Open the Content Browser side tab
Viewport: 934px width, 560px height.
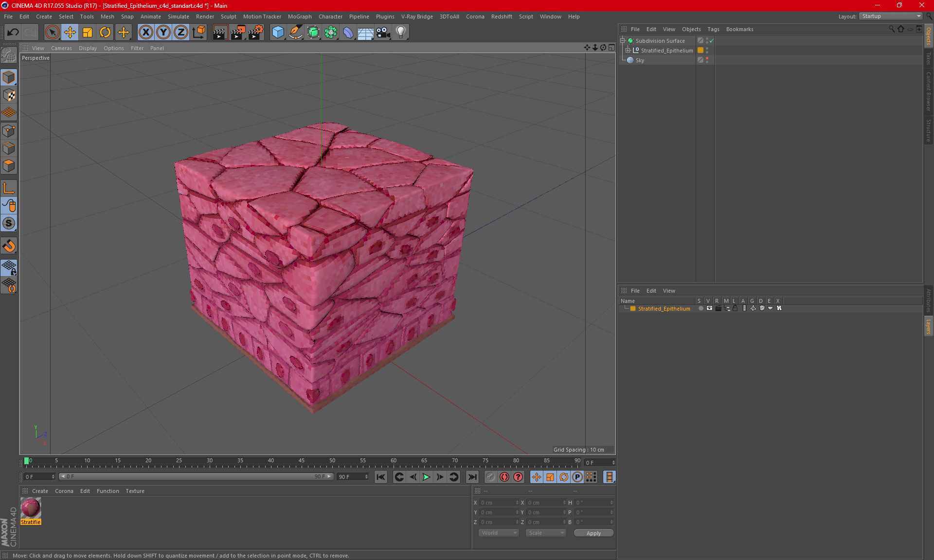click(x=929, y=91)
